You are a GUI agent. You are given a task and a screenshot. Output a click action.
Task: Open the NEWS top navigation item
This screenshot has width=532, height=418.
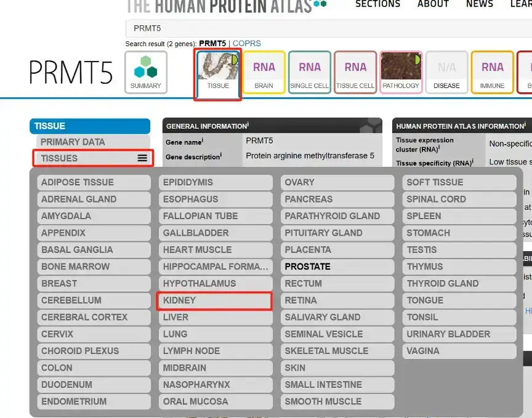pyautogui.click(x=479, y=4)
